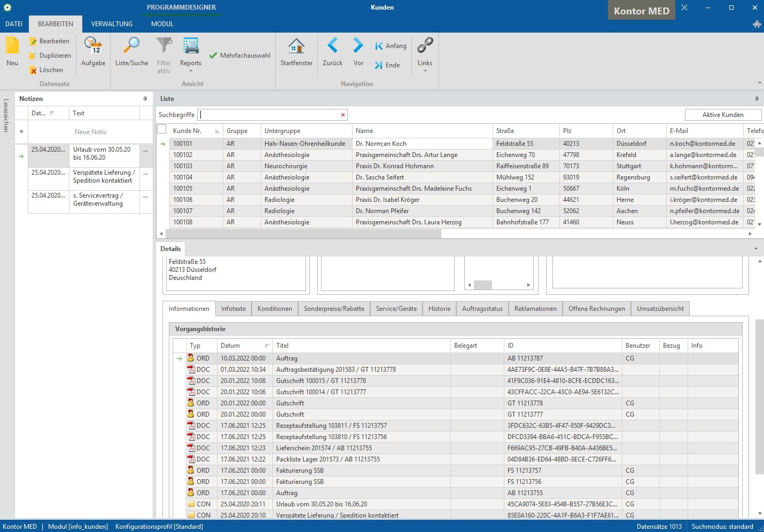Viewport: 764px width, 532px height.
Task: Toggle Mehrfachauswahl multi-select option
Action: pos(239,56)
